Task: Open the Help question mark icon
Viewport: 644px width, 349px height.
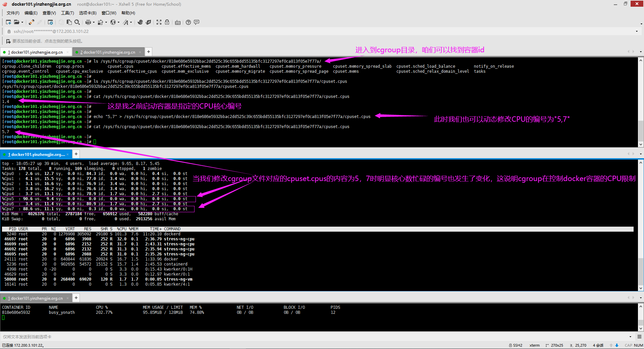Action: coord(188,22)
